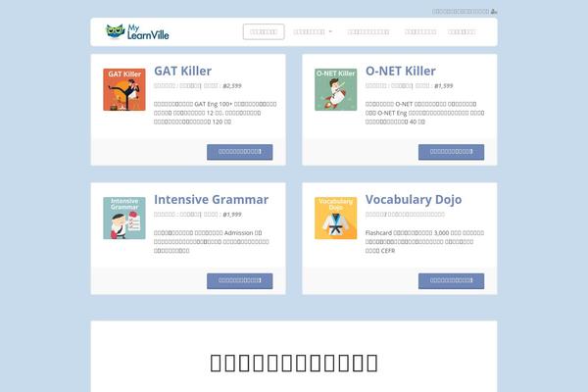Click the description mentioning Admission
The height and width of the screenshot is (392, 588).
coord(212,242)
